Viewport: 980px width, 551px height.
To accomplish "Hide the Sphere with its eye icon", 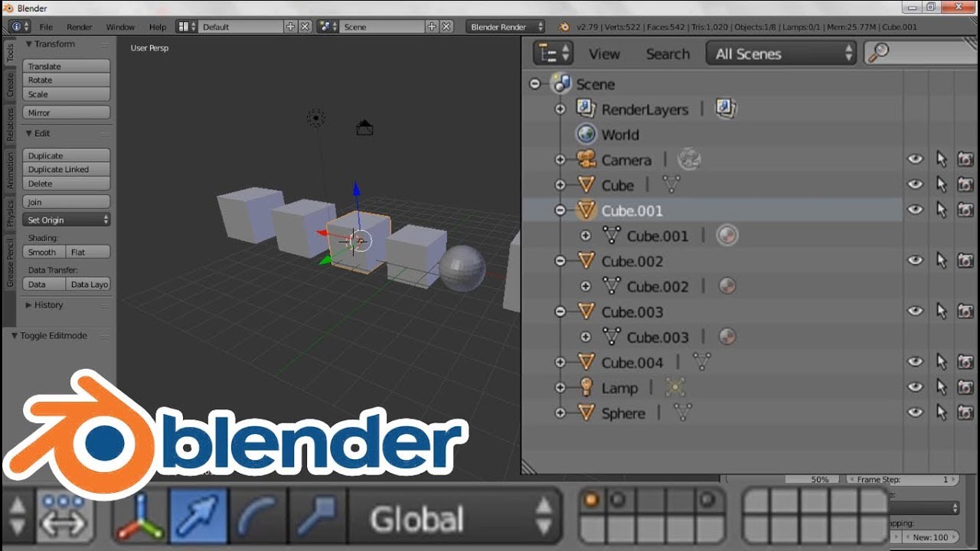I will pos(915,412).
